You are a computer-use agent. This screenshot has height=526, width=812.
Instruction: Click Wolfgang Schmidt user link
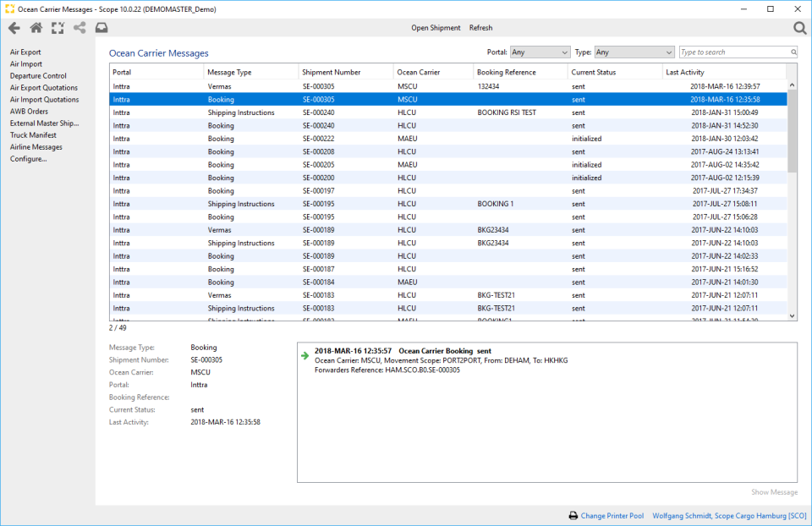pyautogui.click(x=729, y=516)
